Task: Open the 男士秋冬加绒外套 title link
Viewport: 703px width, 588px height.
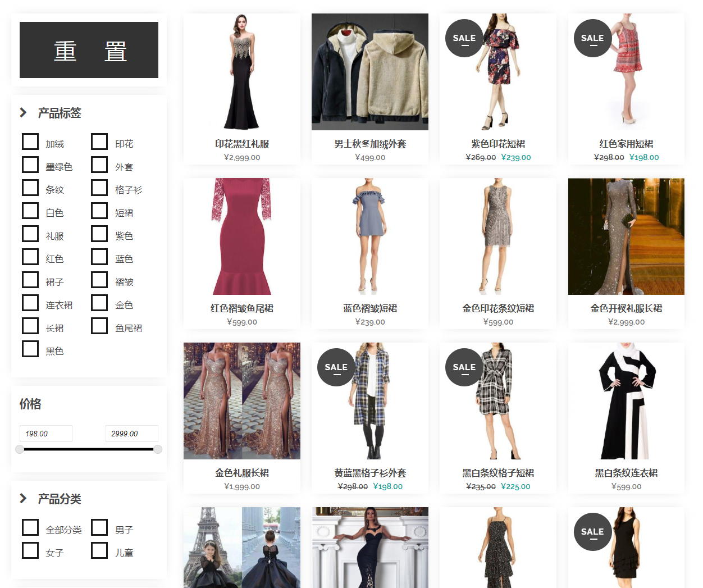Action: click(x=370, y=144)
